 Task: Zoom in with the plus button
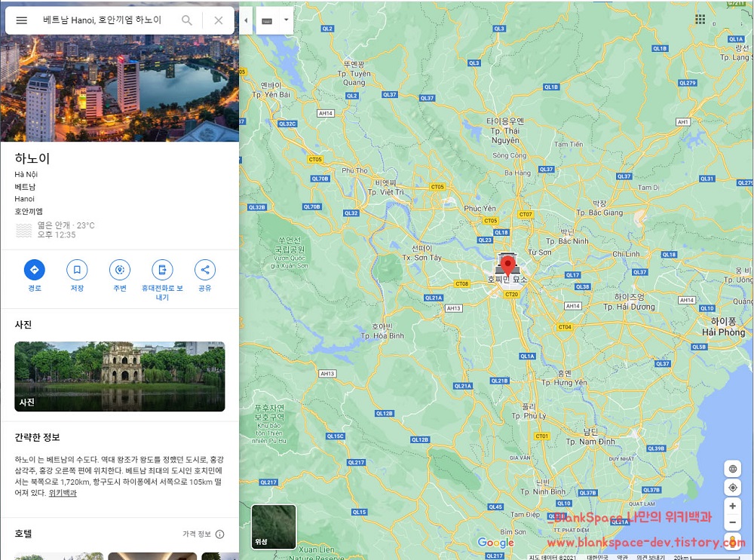pyautogui.click(x=732, y=506)
